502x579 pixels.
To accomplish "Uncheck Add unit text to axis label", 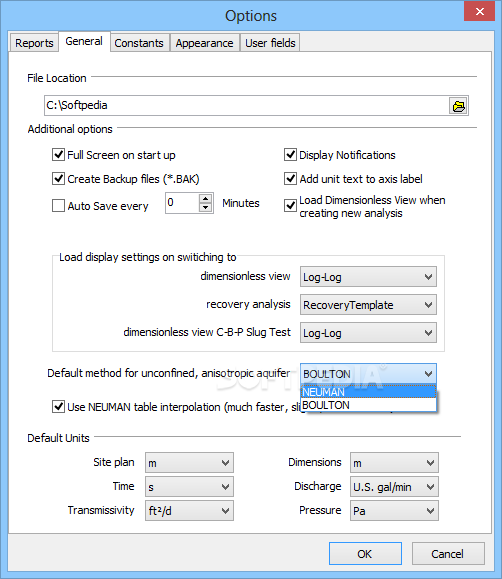I will click(x=290, y=179).
